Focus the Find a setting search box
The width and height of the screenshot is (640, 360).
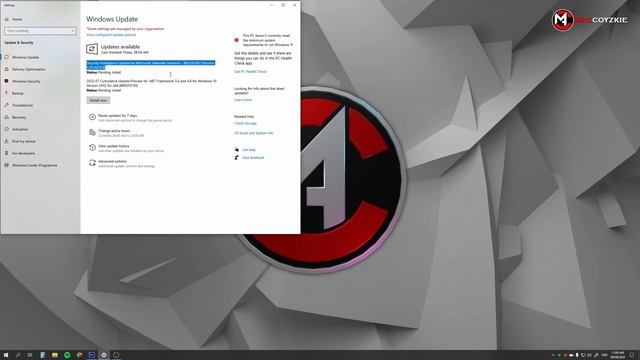click(40, 31)
